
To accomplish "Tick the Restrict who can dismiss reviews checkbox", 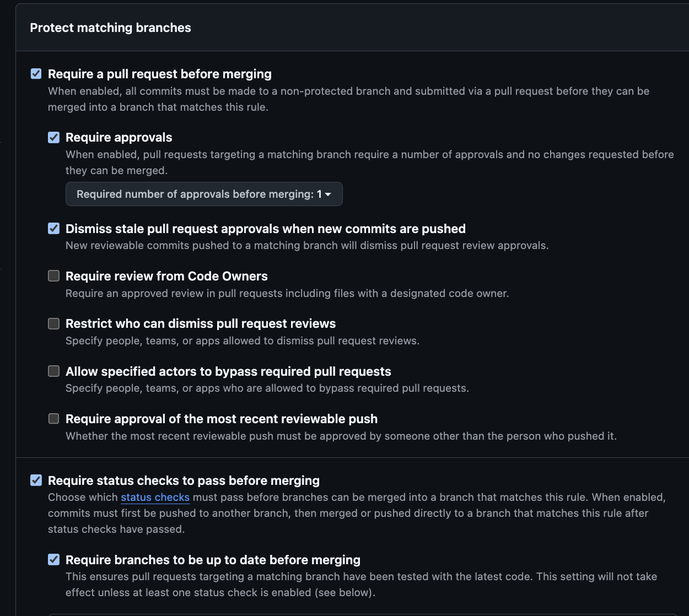I will click(x=53, y=323).
